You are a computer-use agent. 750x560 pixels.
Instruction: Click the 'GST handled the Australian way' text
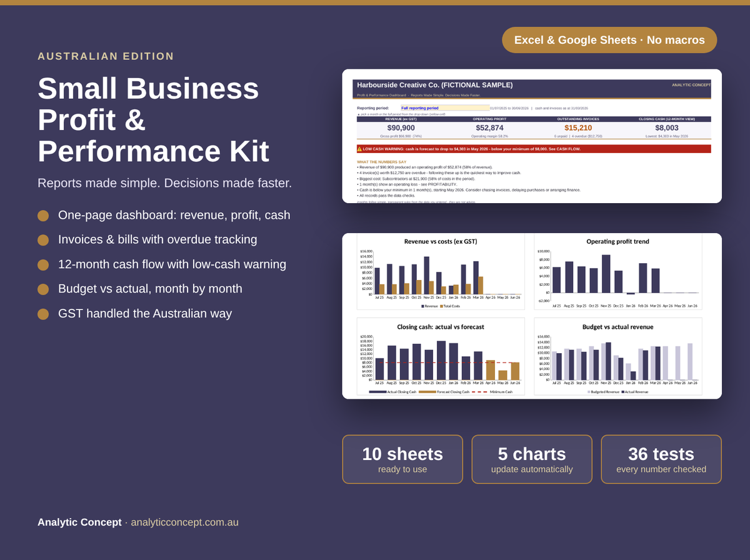point(145,314)
